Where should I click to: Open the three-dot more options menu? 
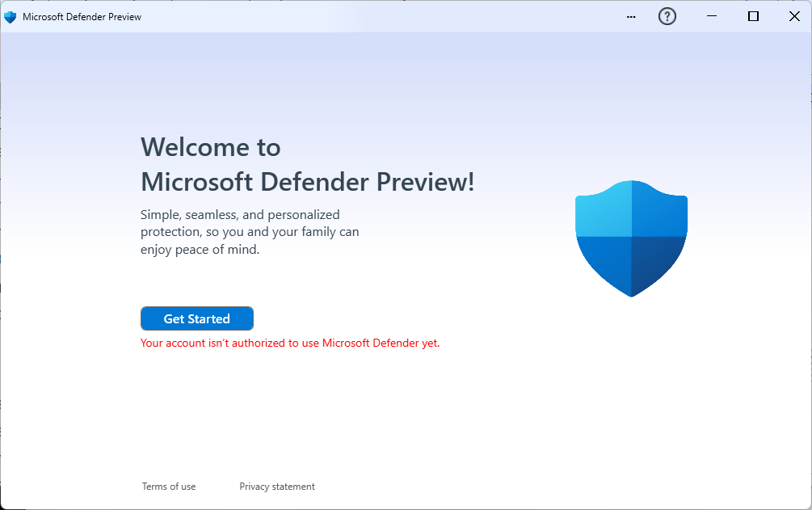[x=631, y=17]
